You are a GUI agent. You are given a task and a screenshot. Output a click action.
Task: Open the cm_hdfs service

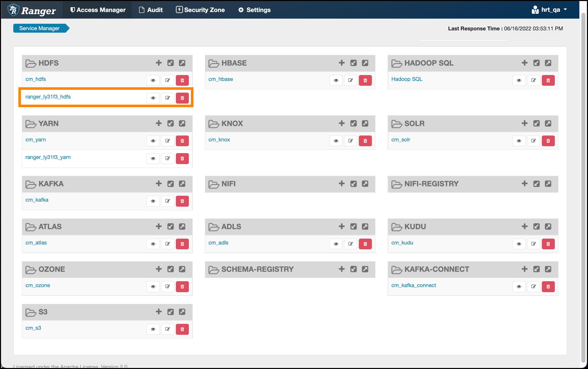click(x=35, y=79)
